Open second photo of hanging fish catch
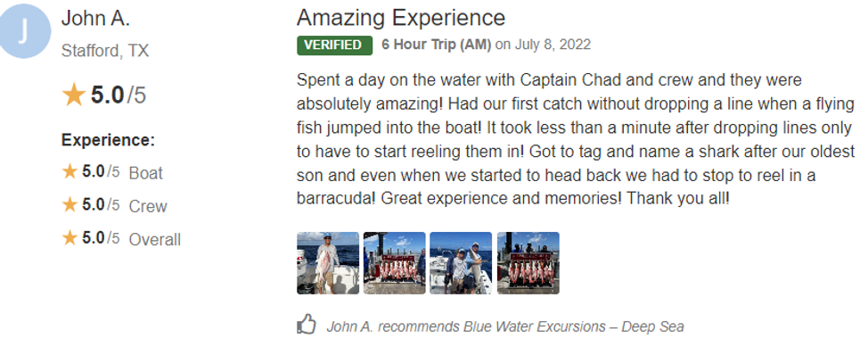The height and width of the screenshot is (339, 868). (394, 262)
